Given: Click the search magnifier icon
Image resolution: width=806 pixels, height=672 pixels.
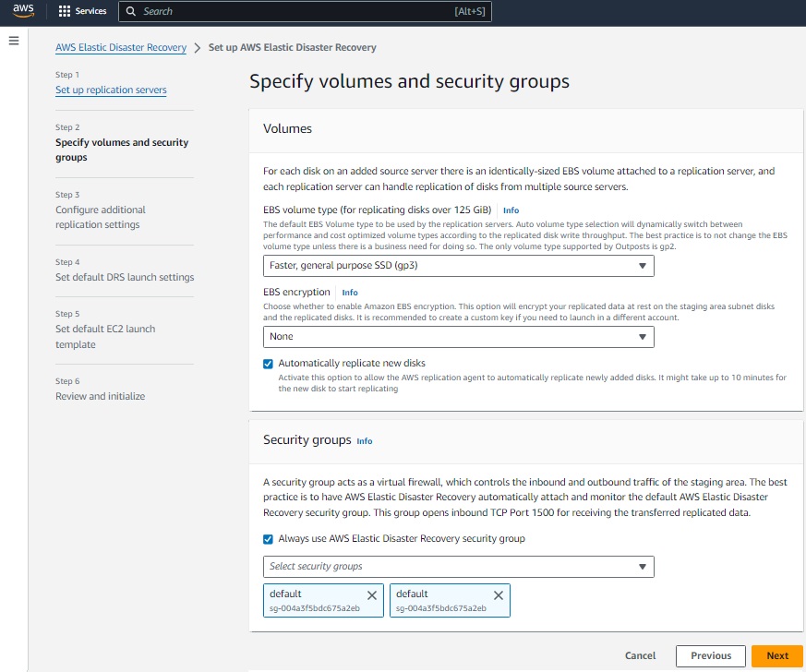Looking at the screenshot, I should pyautogui.click(x=131, y=11).
